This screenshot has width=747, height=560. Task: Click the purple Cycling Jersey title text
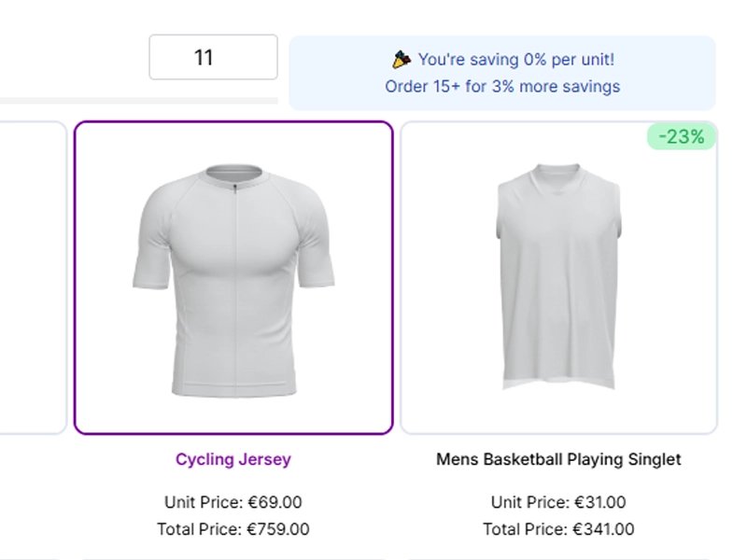233,459
